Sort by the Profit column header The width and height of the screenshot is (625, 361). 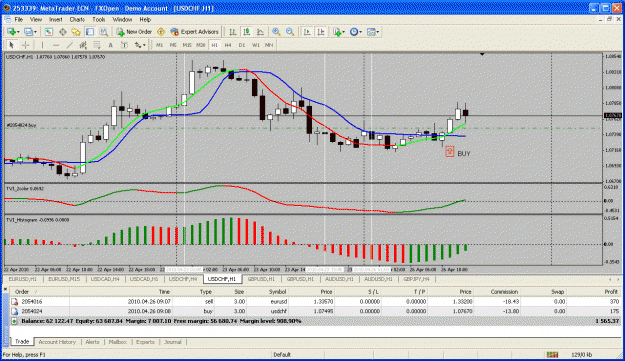point(610,292)
